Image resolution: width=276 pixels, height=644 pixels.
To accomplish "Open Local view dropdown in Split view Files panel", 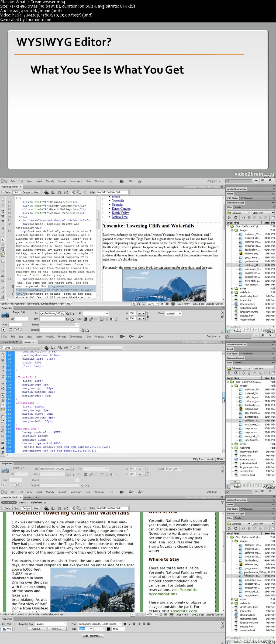I will click(x=263, y=213).
